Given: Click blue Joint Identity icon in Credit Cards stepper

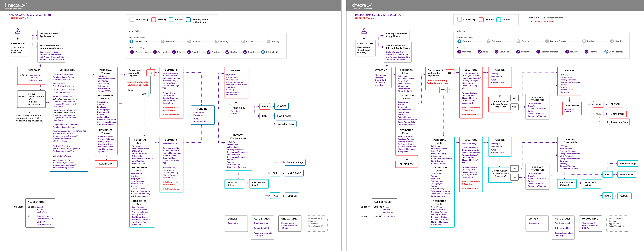Looking at the screenshot, I should point(606,52).
